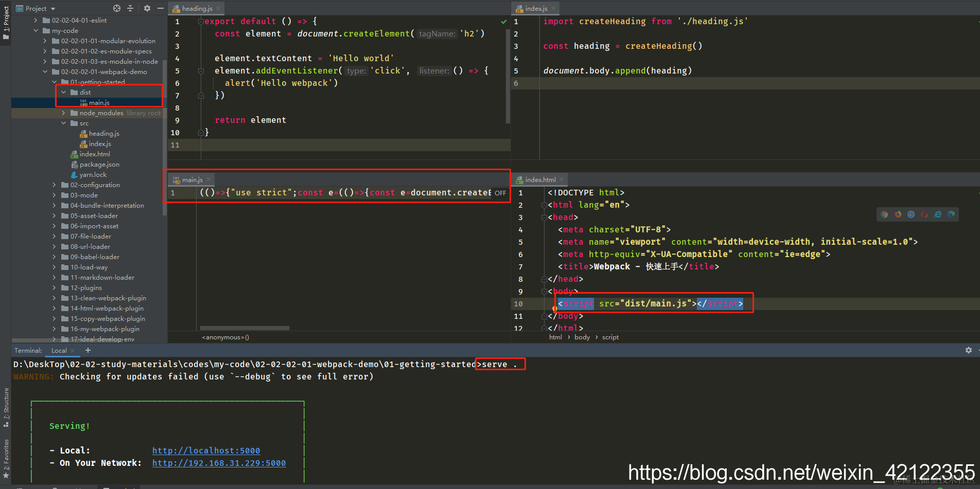Image resolution: width=980 pixels, height=489 pixels.
Task: Select yarn.lock in the project tree
Action: tap(93, 175)
